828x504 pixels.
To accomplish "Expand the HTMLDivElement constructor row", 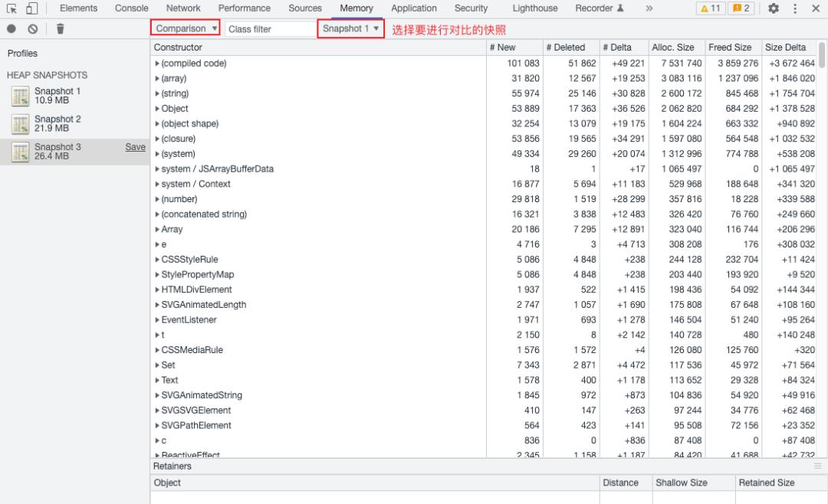I will coord(157,290).
